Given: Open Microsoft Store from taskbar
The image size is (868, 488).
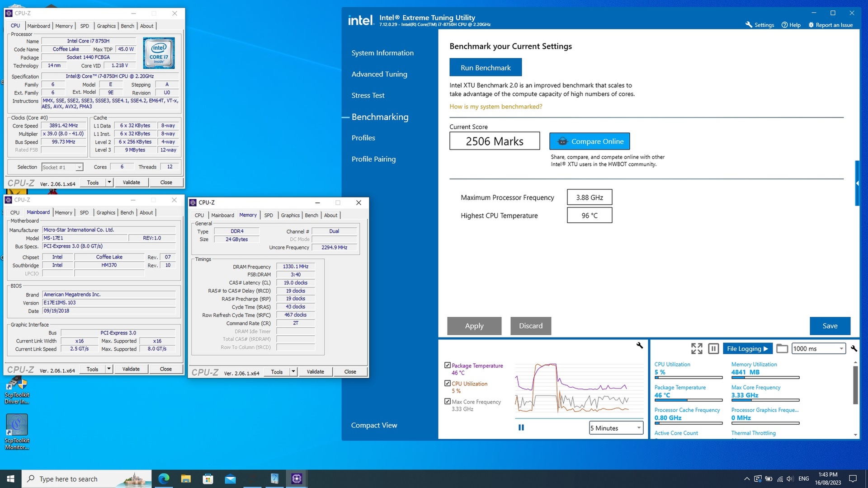Looking at the screenshot, I should pos(208,479).
